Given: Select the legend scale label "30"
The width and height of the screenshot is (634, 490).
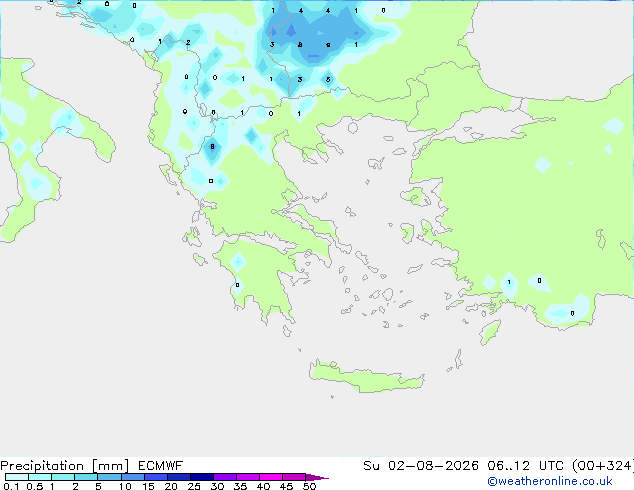Looking at the screenshot, I should tap(217, 486).
